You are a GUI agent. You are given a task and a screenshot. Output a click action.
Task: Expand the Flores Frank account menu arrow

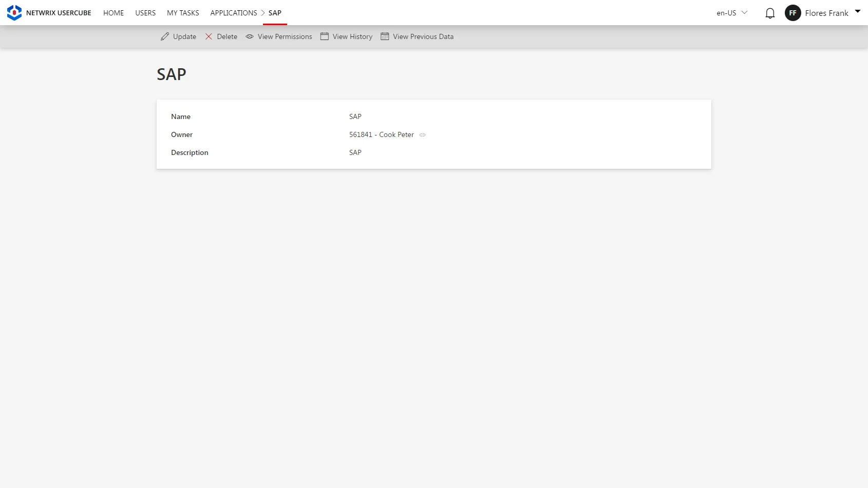point(858,11)
